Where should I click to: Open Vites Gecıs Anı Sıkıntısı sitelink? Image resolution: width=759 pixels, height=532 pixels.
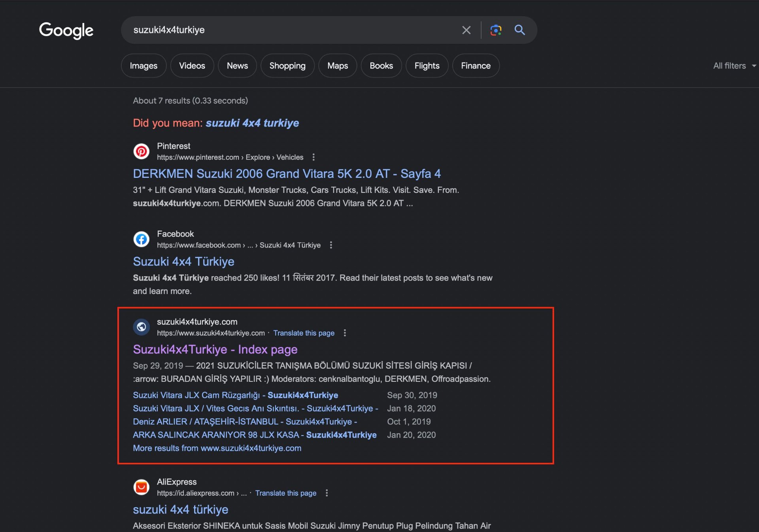[255, 408]
